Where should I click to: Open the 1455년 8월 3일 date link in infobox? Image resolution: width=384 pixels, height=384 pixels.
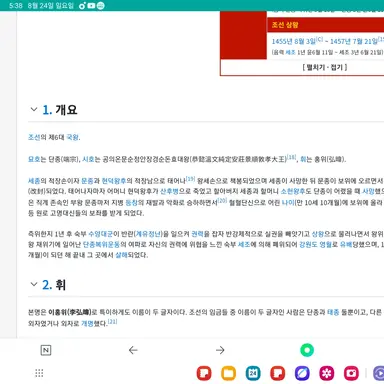click(x=294, y=41)
